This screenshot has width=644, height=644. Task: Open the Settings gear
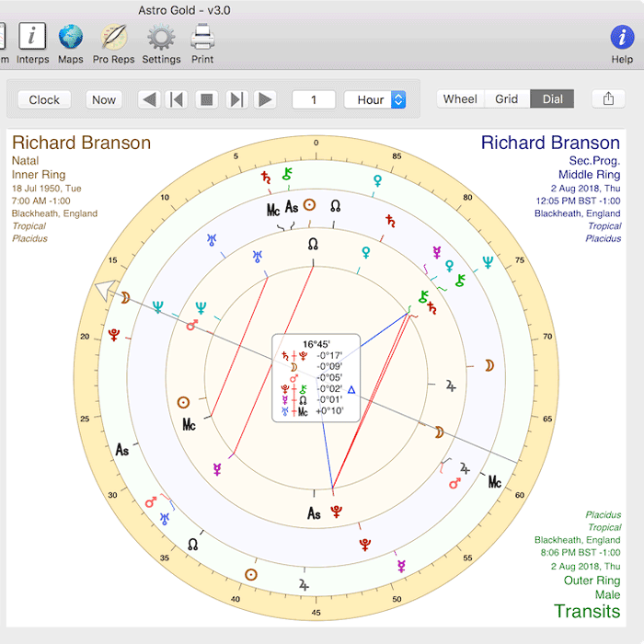(161, 43)
